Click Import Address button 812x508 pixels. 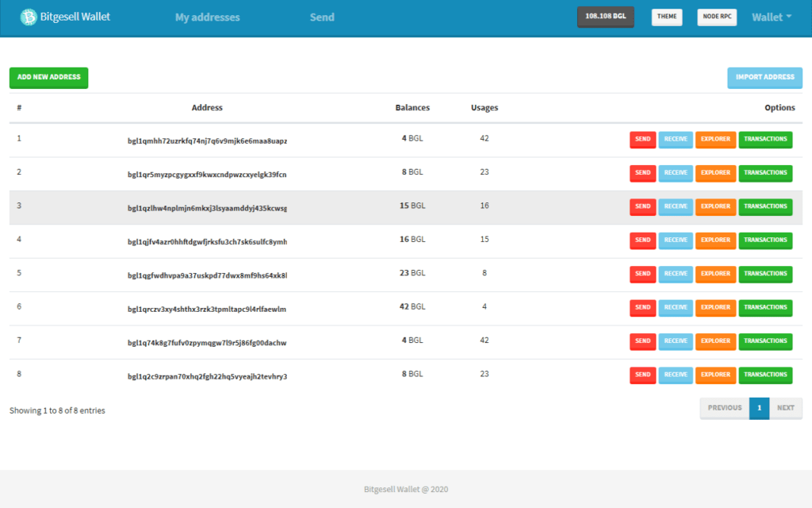click(x=764, y=77)
